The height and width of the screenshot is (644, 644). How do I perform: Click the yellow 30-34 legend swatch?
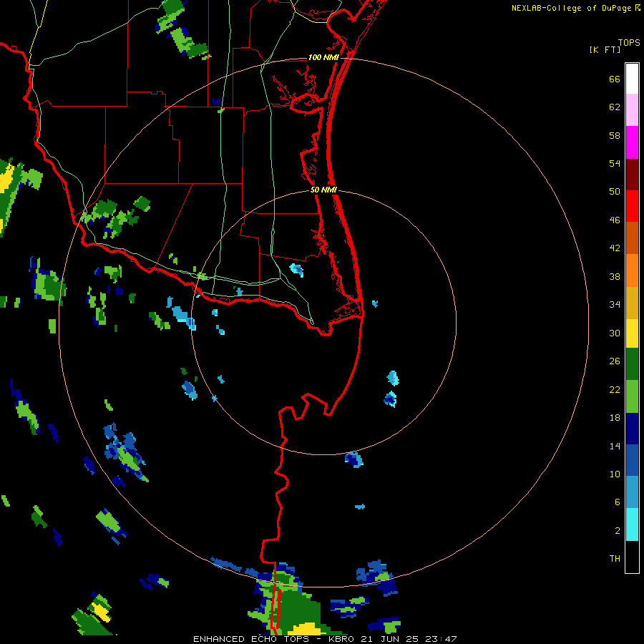632,333
